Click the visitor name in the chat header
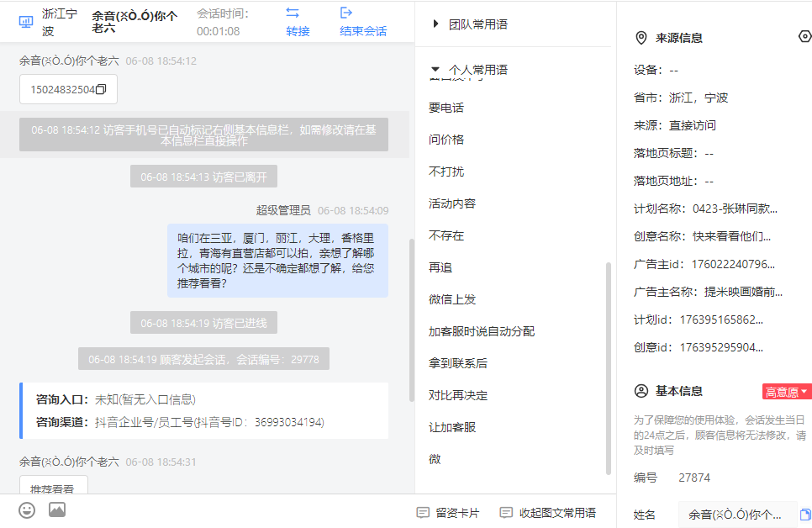This screenshot has width=812, height=528. [134, 22]
